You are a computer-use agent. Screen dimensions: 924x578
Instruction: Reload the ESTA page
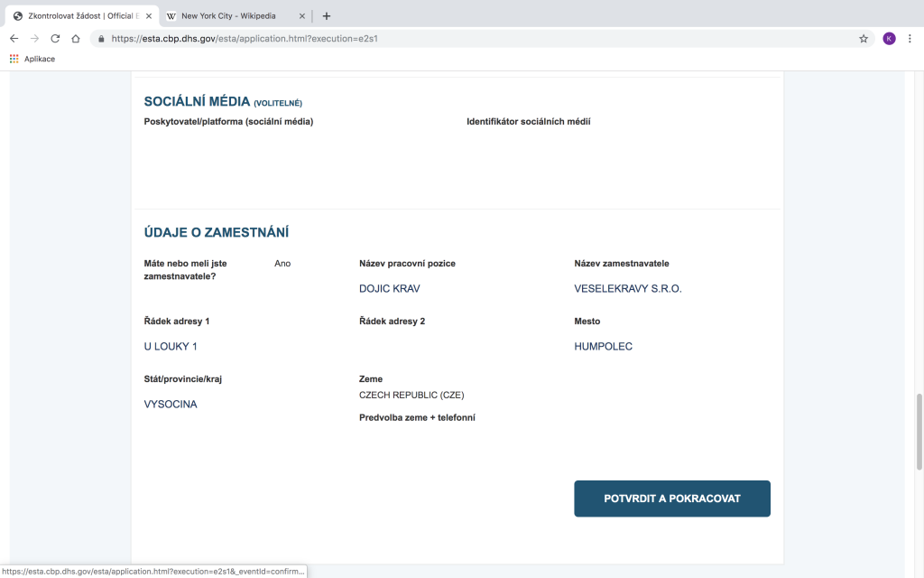click(55, 39)
